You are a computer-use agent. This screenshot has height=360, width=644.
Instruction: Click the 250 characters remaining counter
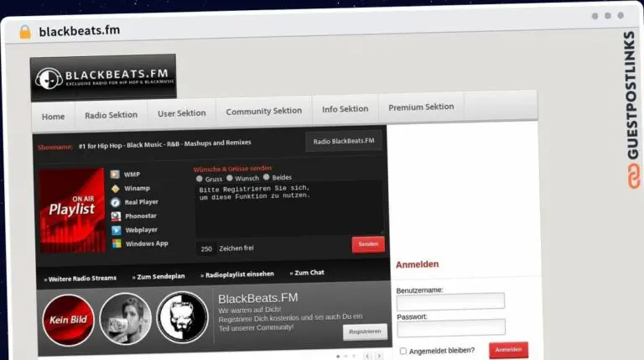point(206,248)
